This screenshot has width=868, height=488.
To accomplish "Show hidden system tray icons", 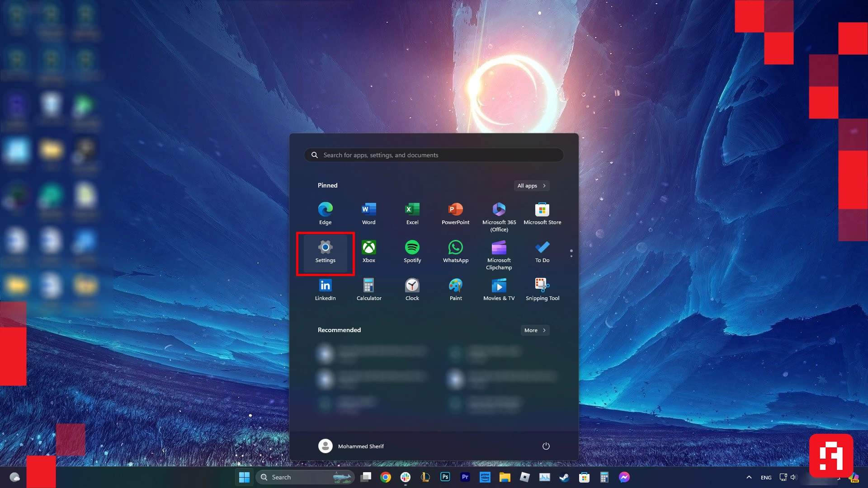I will 749,477.
